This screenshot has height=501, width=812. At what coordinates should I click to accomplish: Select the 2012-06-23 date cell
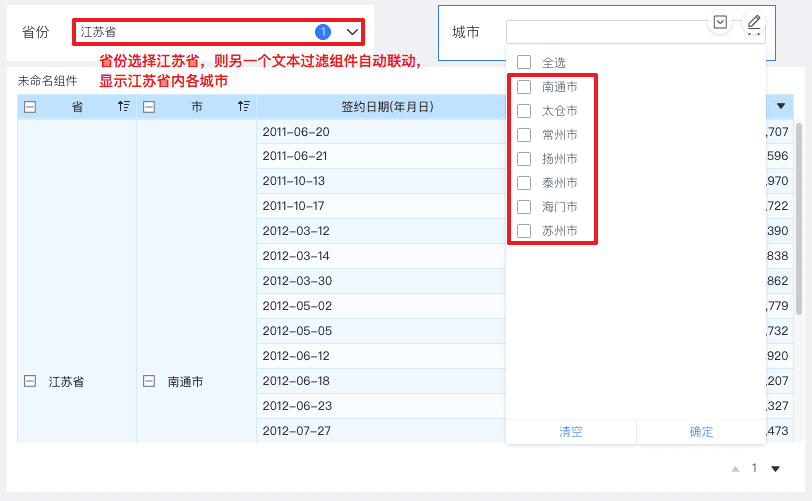[x=381, y=406]
